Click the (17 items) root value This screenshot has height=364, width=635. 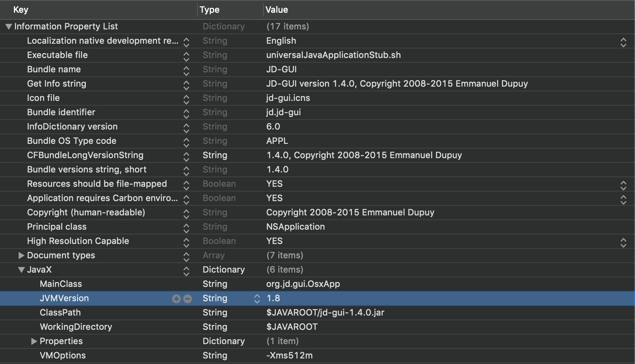coord(288,27)
